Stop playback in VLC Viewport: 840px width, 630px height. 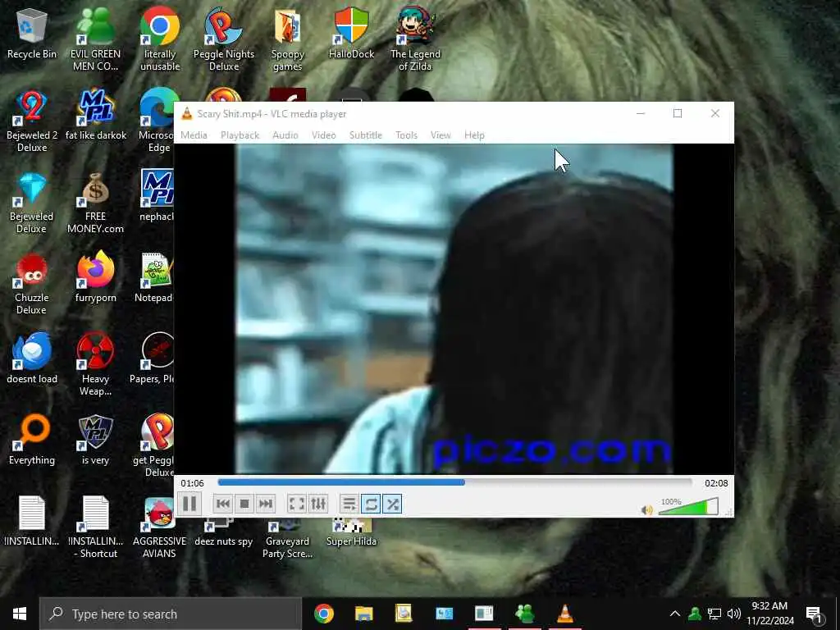coord(244,504)
